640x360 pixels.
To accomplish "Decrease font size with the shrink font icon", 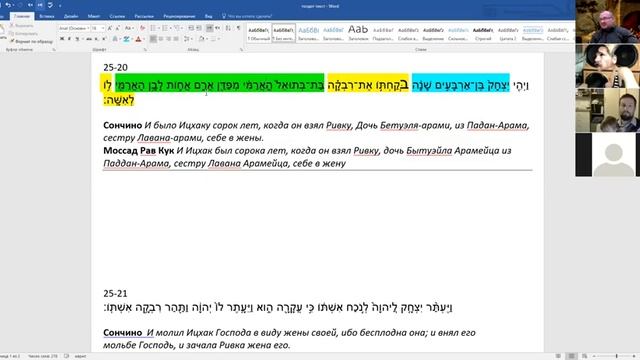I will pos(118,28).
